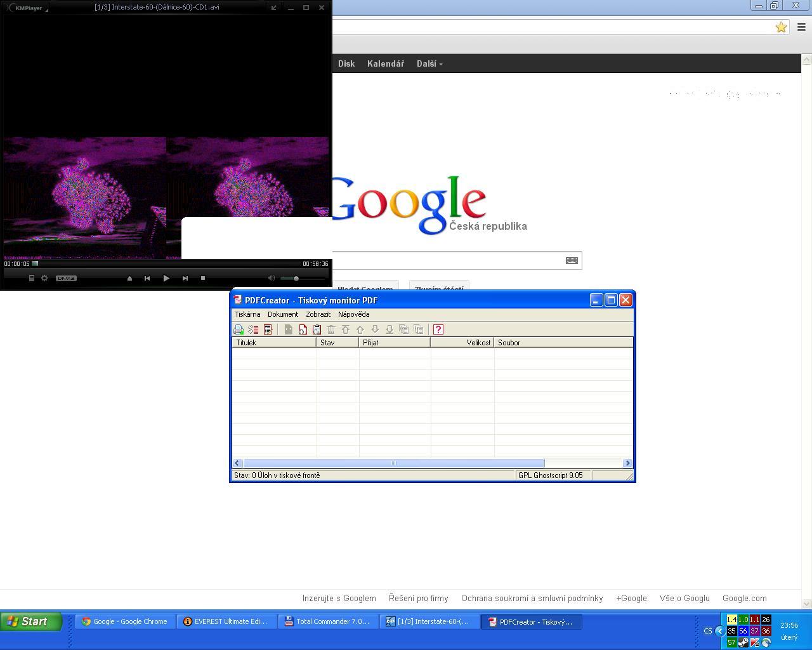Open the Inzerujte s Googlem link
812x650 pixels.
339,598
